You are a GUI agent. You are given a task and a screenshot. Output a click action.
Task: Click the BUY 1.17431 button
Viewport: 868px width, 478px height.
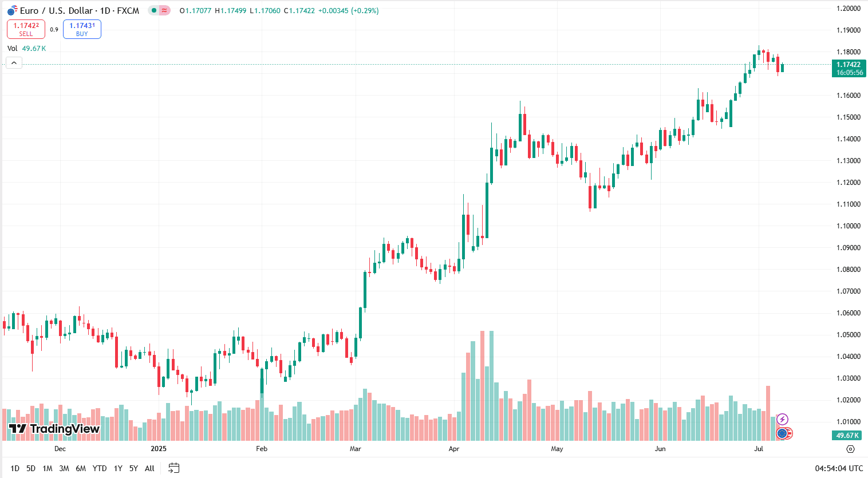click(82, 29)
